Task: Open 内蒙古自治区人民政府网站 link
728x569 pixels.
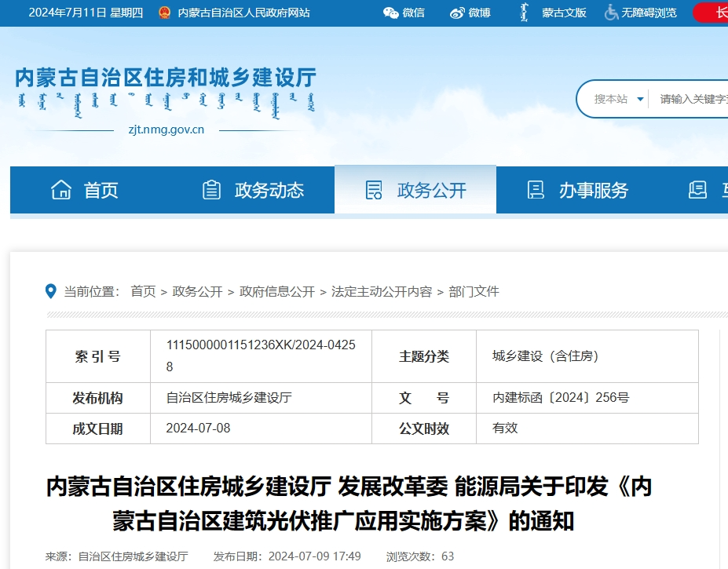Action: click(243, 13)
